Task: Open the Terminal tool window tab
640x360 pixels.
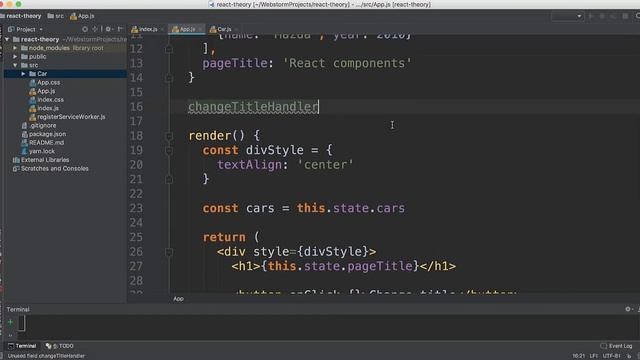Action: (22, 346)
